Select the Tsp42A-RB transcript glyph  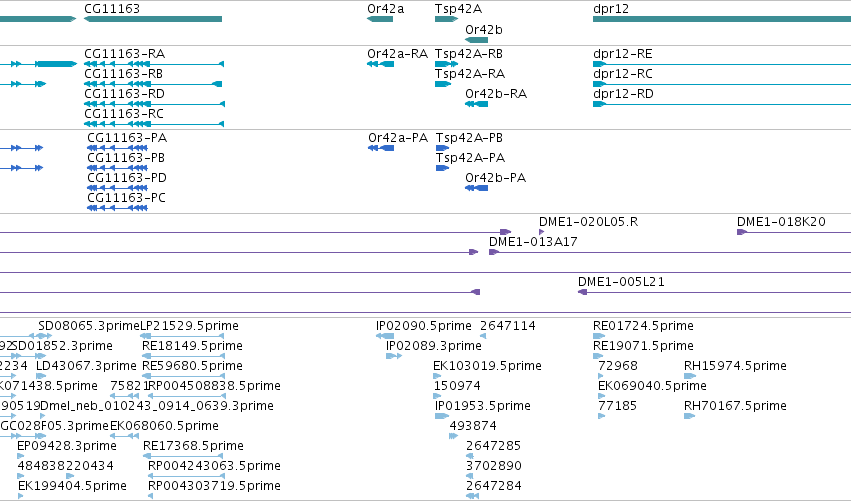[x=446, y=64]
